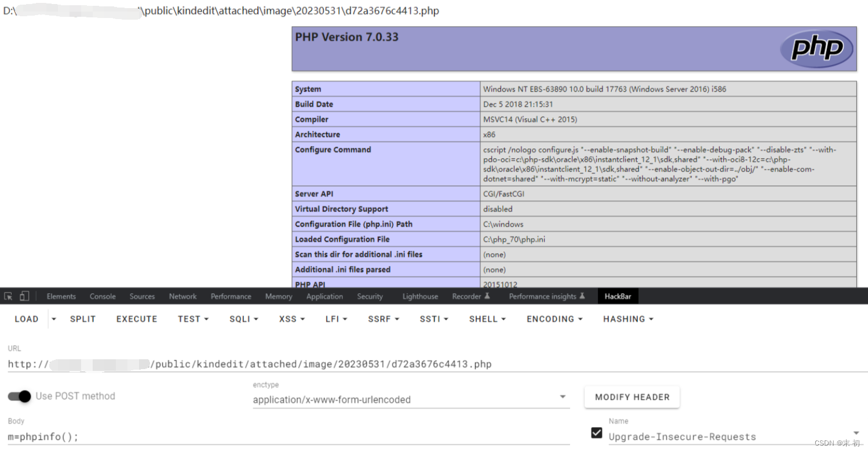
Task: Toggle the Use POST method switch
Action: [x=19, y=396]
